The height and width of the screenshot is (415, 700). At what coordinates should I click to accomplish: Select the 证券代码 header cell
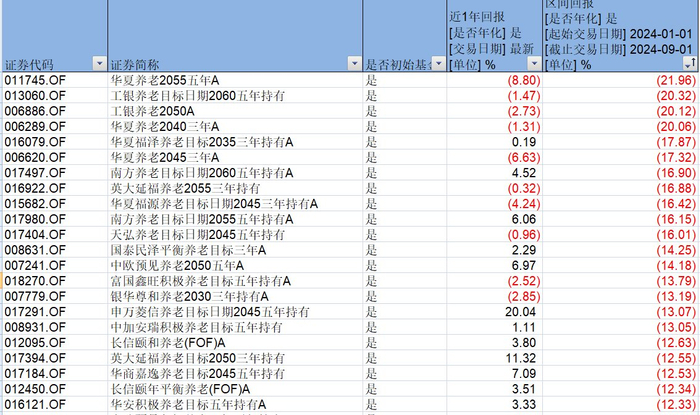click(x=54, y=36)
